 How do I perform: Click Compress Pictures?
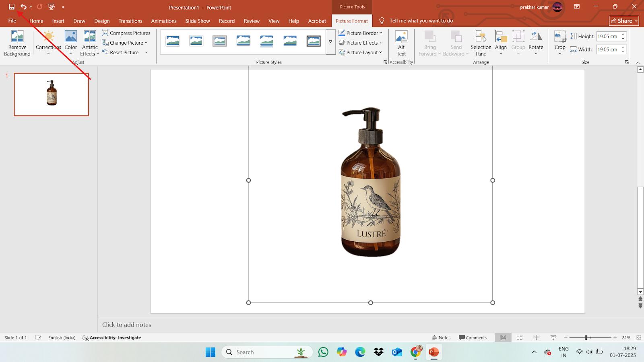click(x=126, y=33)
